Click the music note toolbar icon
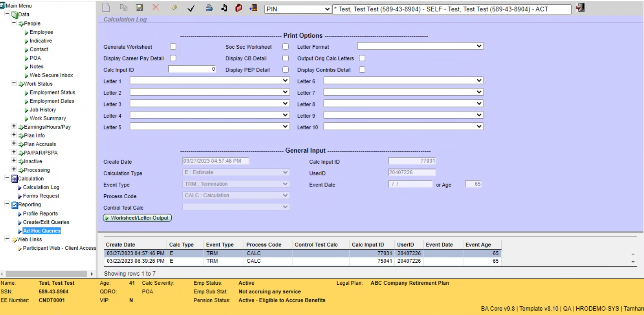 pos(224,8)
